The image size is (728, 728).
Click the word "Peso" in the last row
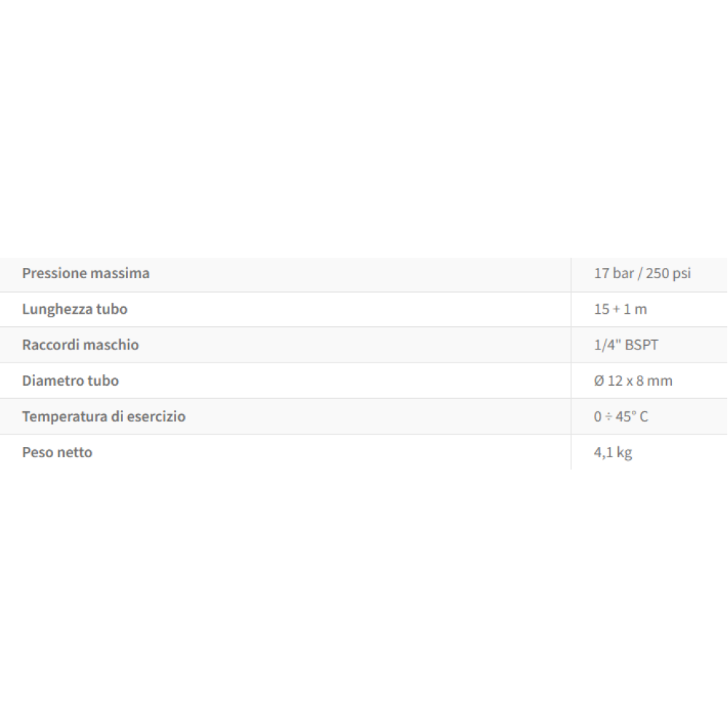coord(38,453)
